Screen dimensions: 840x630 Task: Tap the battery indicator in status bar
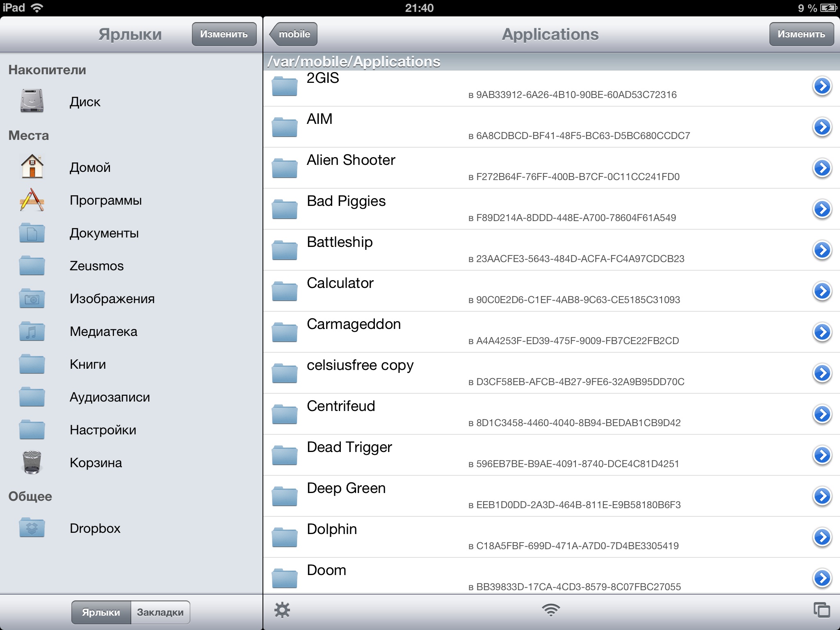[828, 8]
